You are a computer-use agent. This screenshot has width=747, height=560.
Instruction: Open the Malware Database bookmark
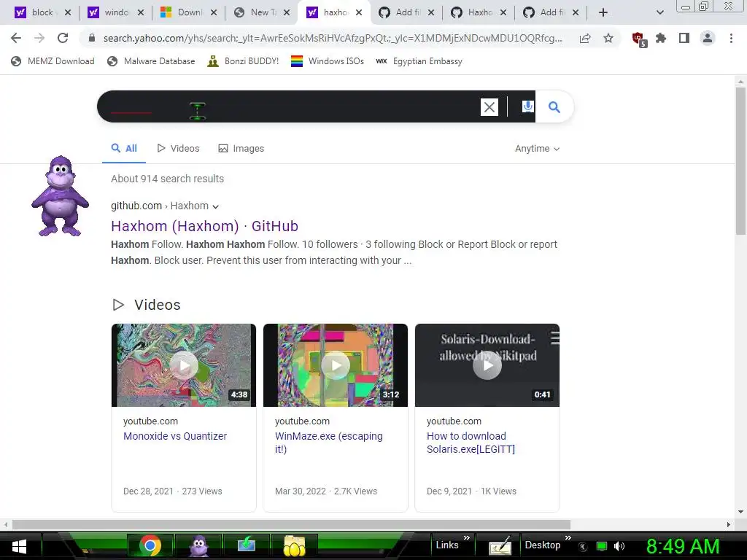(x=151, y=61)
